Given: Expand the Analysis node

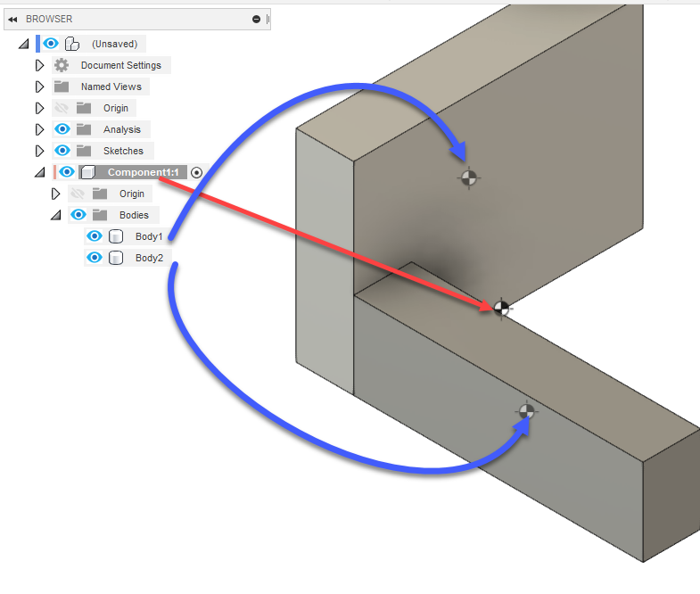Looking at the screenshot, I should 40,129.
